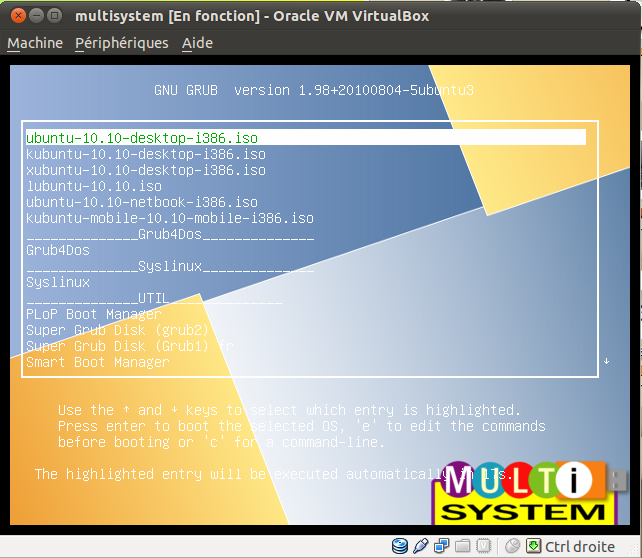Click the virtualization status indicator icon
Image resolution: width=642 pixels, height=558 pixels.
(x=481, y=546)
